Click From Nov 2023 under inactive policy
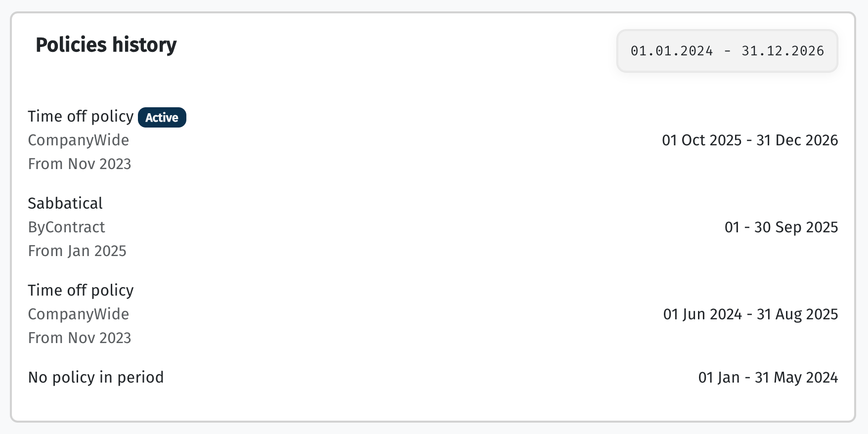 click(79, 338)
